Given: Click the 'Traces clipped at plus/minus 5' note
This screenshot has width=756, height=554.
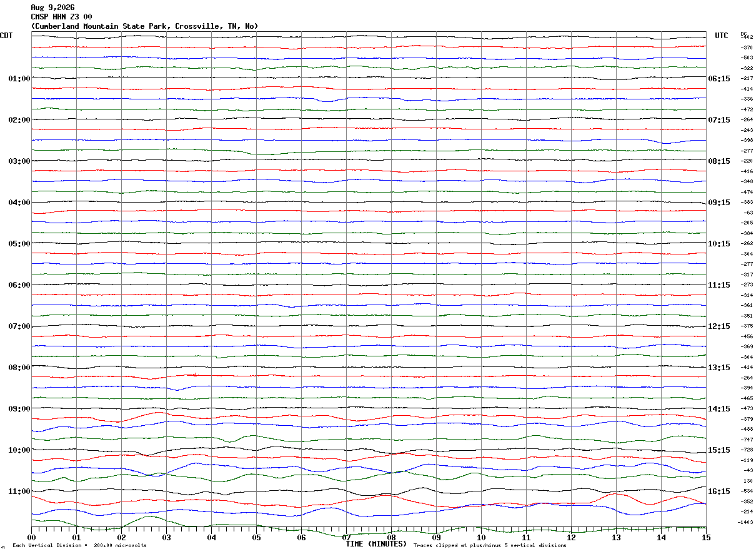Looking at the screenshot, I should coord(490,546).
